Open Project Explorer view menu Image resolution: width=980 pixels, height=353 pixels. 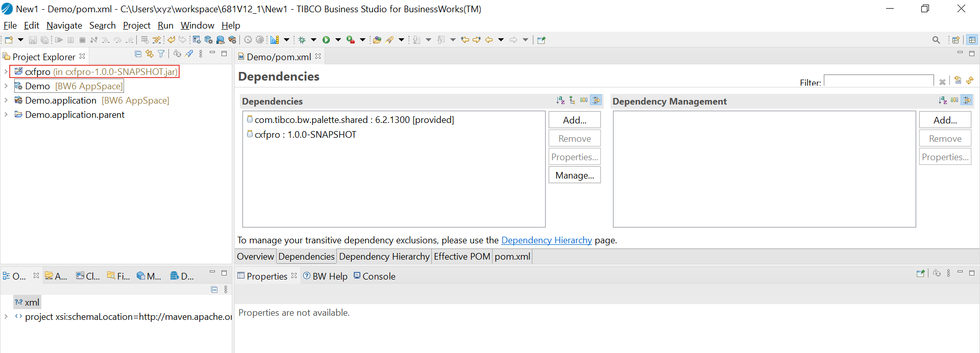pyautogui.click(x=201, y=54)
